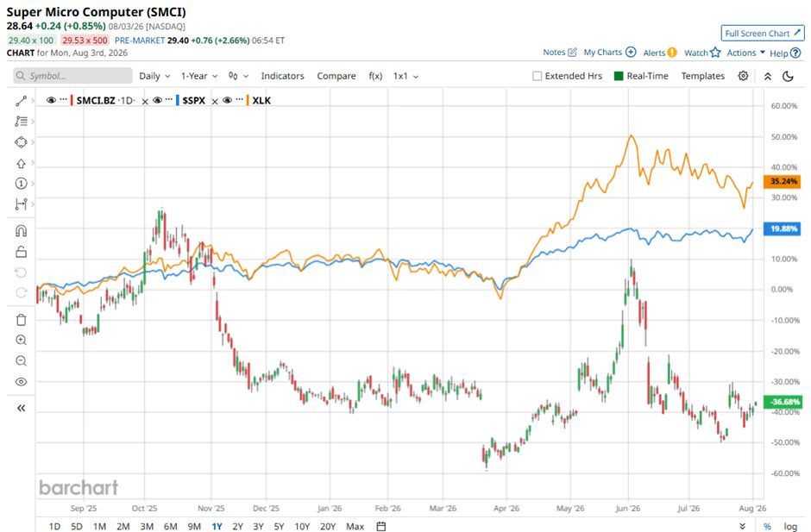Open the Full Screen Chart

[763, 33]
